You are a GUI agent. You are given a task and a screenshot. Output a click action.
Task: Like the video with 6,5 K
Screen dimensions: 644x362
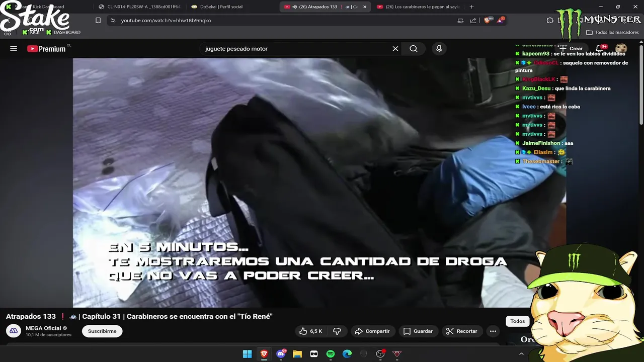tap(310, 331)
